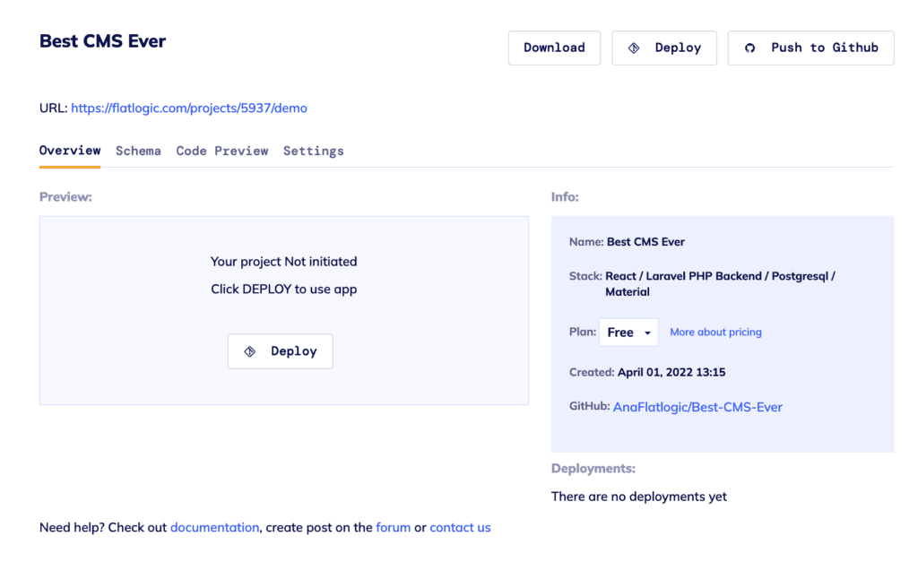Open the Plan dropdown showing Free
The height and width of the screenshot is (588, 918).
(628, 332)
